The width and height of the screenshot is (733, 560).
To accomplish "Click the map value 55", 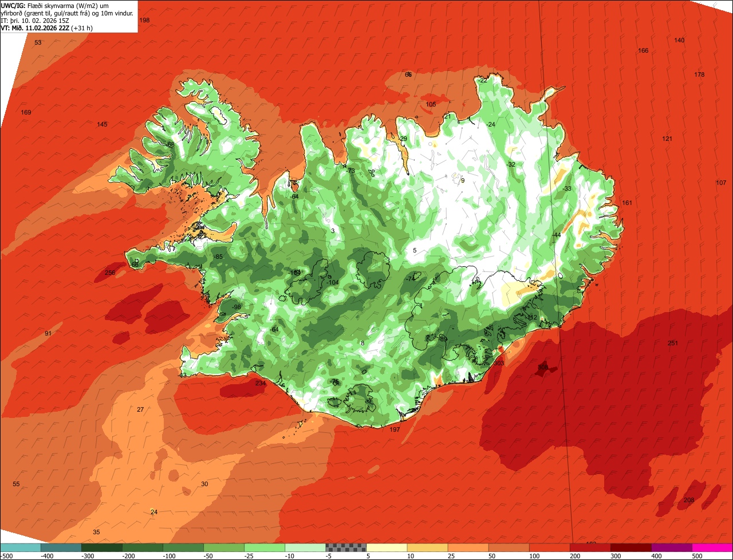I will pyautogui.click(x=16, y=484).
